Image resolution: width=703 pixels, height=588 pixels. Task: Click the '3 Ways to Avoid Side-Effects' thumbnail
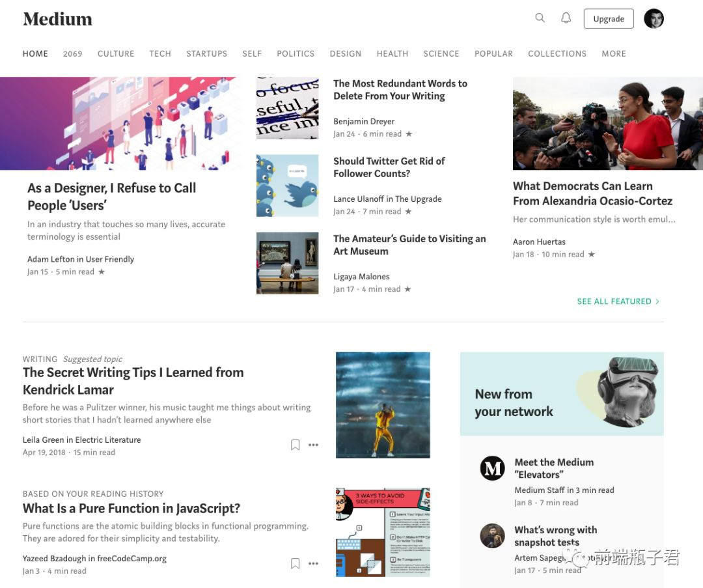tap(383, 533)
